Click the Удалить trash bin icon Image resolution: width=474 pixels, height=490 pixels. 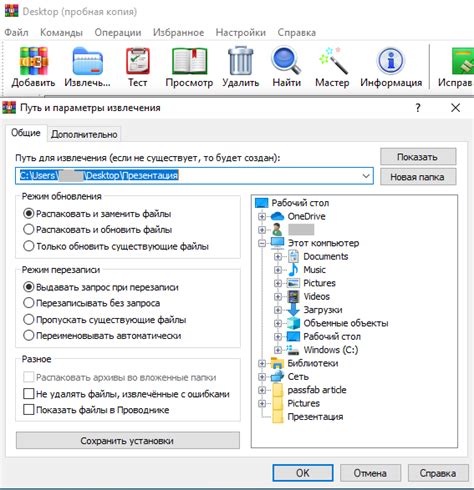point(240,61)
